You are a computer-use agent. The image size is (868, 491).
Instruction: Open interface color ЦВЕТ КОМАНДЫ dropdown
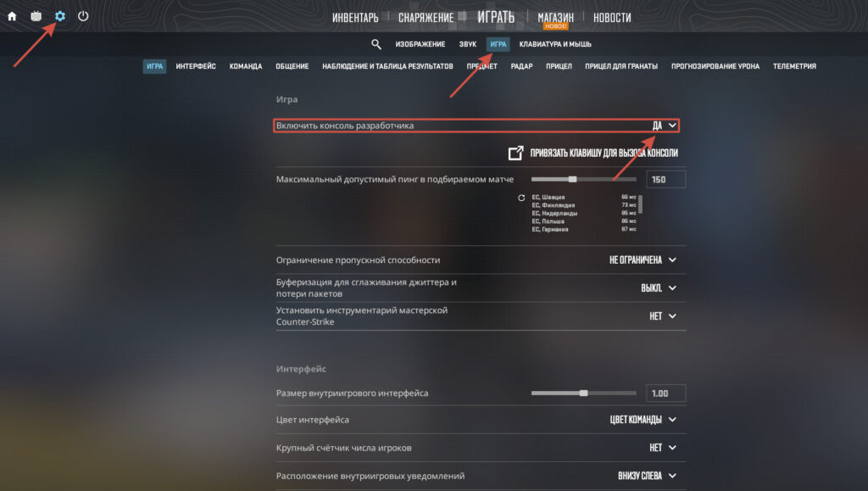click(643, 420)
